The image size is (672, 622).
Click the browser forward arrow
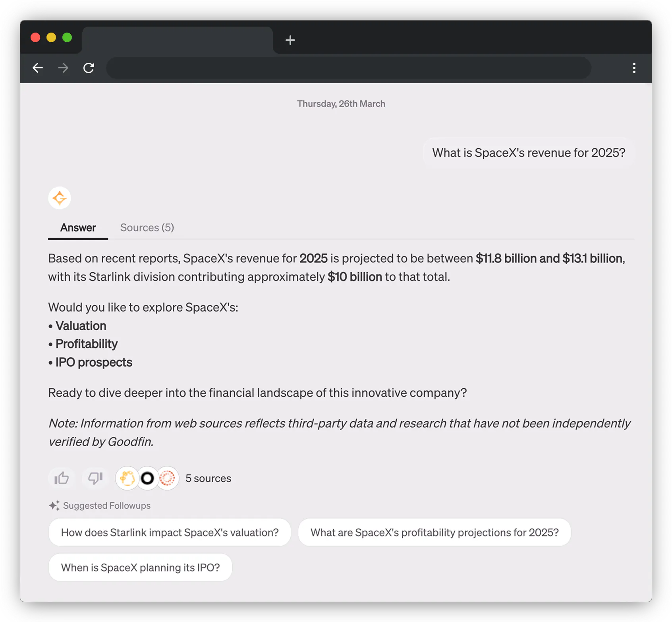pyautogui.click(x=63, y=68)
